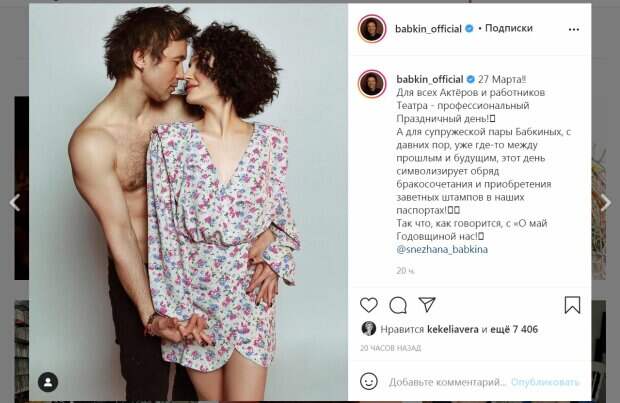Save post with bookmark icon

(572, 305)
